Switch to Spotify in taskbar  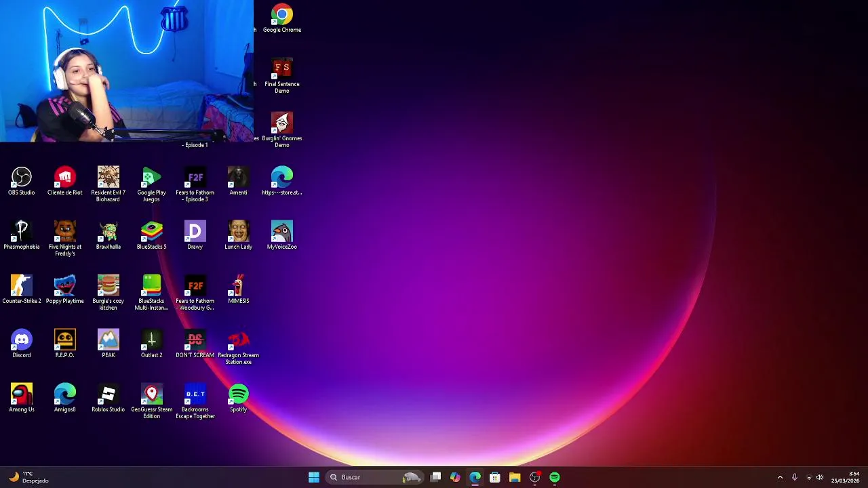click(555, 477)
